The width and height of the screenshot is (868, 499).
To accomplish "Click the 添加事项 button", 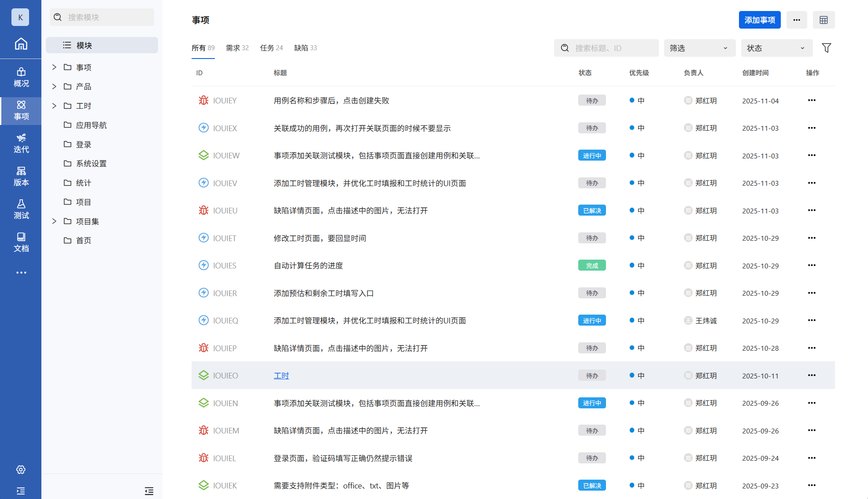I will pos(759,20).
